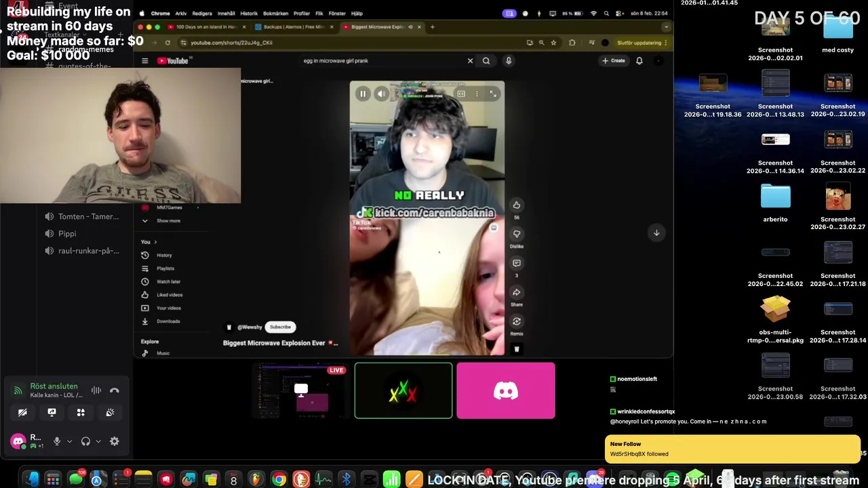Open the channel sound thumbnail below Remix

(x=517, y=349)
